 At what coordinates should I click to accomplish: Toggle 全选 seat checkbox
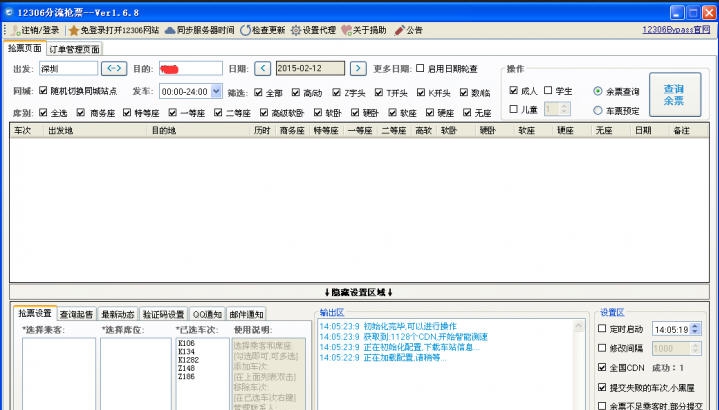pos(43,112)
